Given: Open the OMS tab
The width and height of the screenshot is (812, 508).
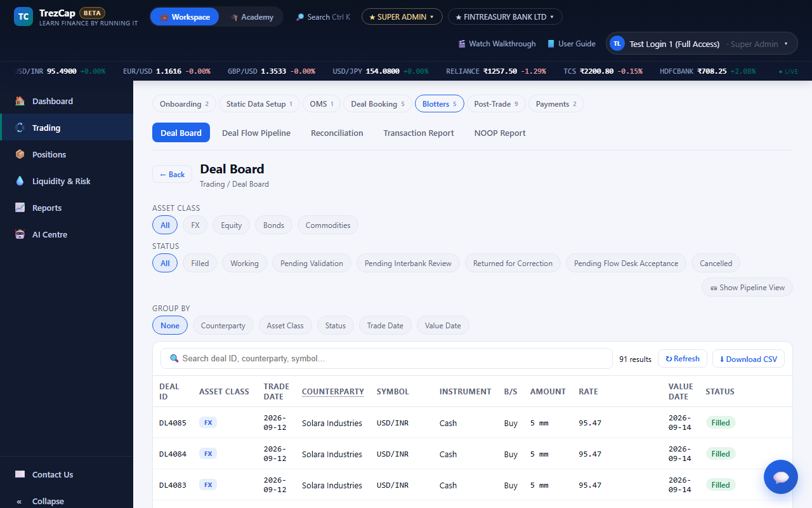Looking at the screenshot, I should point(322,104).
